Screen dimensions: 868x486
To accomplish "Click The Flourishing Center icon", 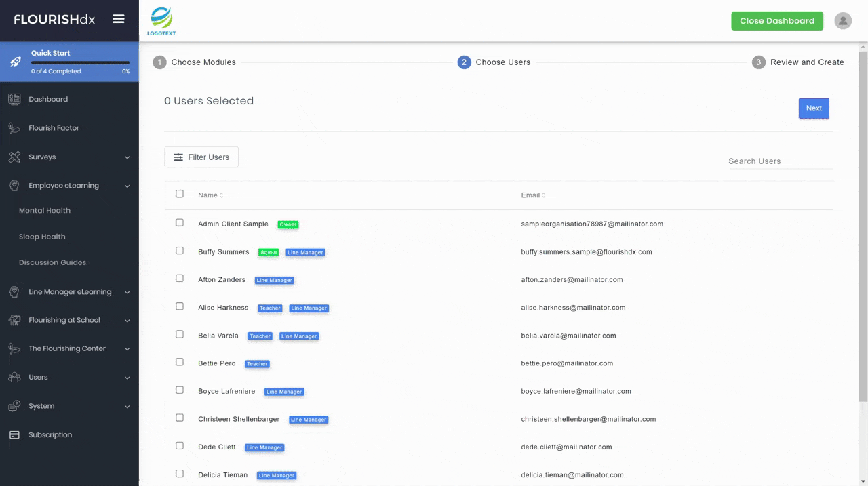I will click(x=14, y=348).
